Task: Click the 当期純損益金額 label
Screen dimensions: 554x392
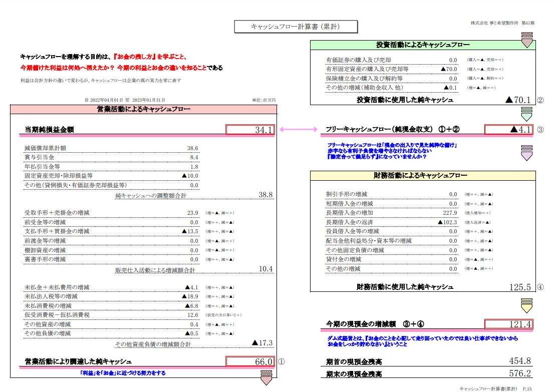Action: [x=49, y=130]
